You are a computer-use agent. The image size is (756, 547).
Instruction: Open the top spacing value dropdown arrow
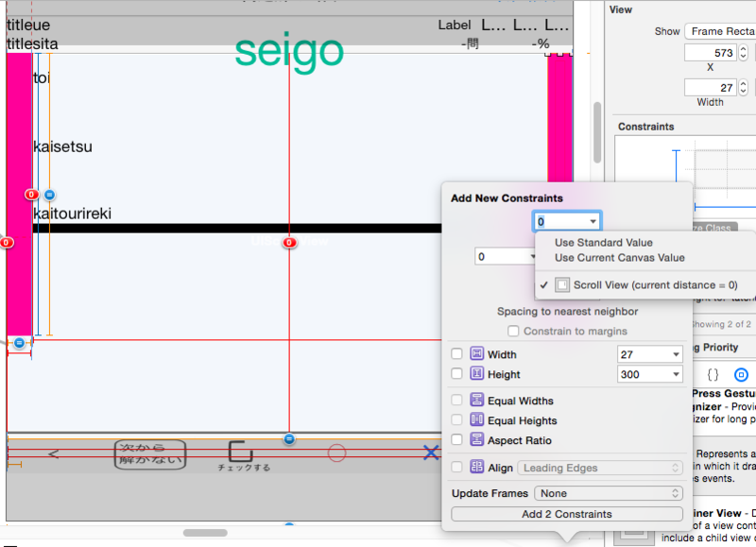[x=593, y=222]
